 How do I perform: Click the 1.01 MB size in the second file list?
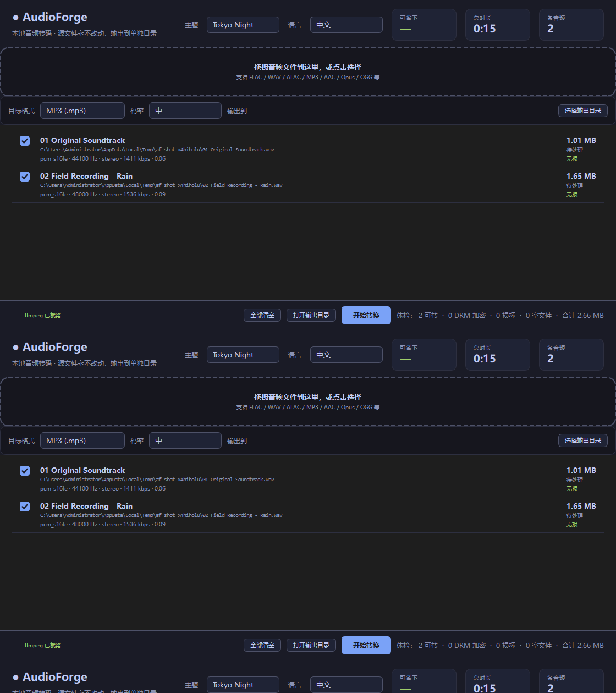click(581, 470)
